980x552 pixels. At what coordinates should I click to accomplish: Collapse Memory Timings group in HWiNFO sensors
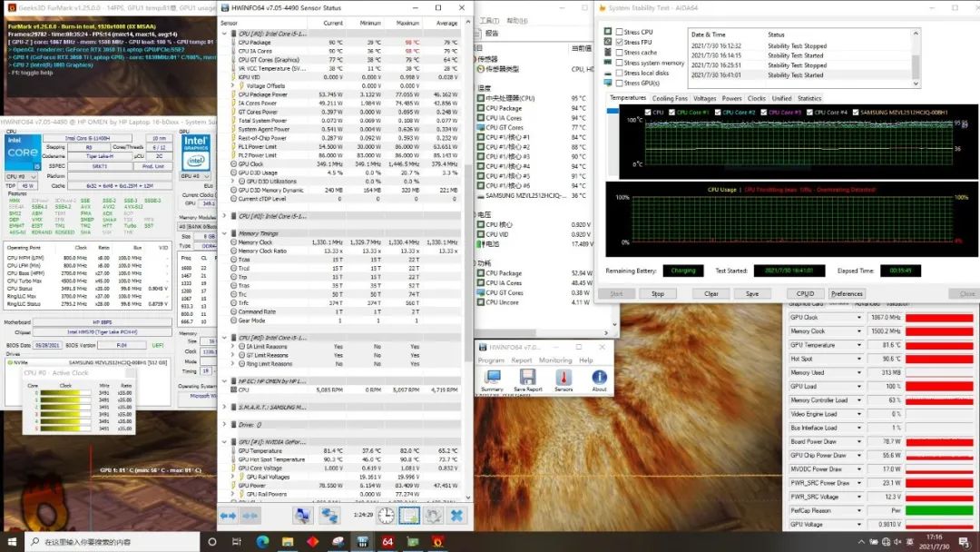pos(225,233)
